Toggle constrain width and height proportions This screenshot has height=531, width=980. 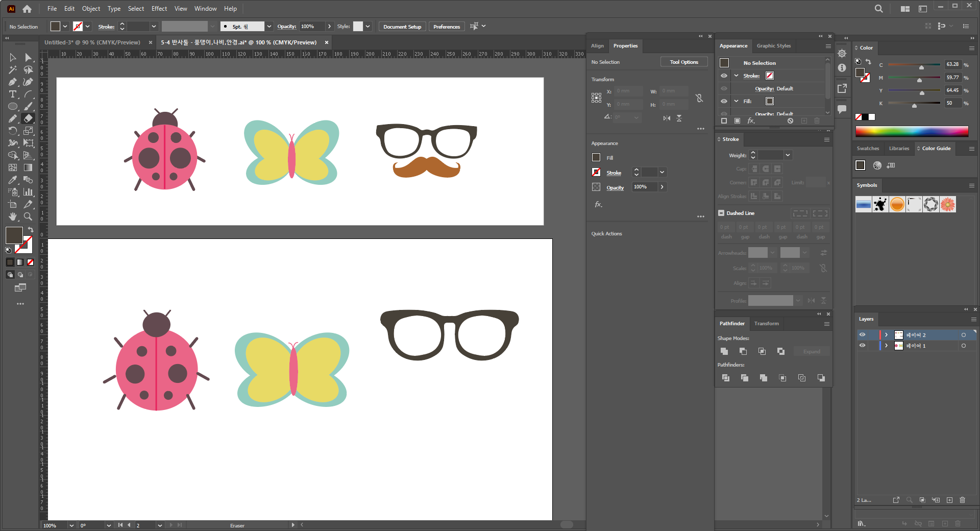click(699, 98)
